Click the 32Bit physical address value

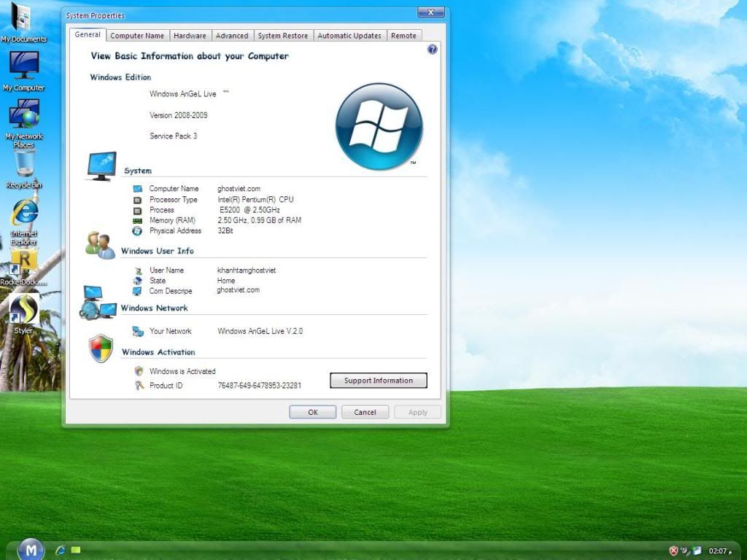coord(225,230)
